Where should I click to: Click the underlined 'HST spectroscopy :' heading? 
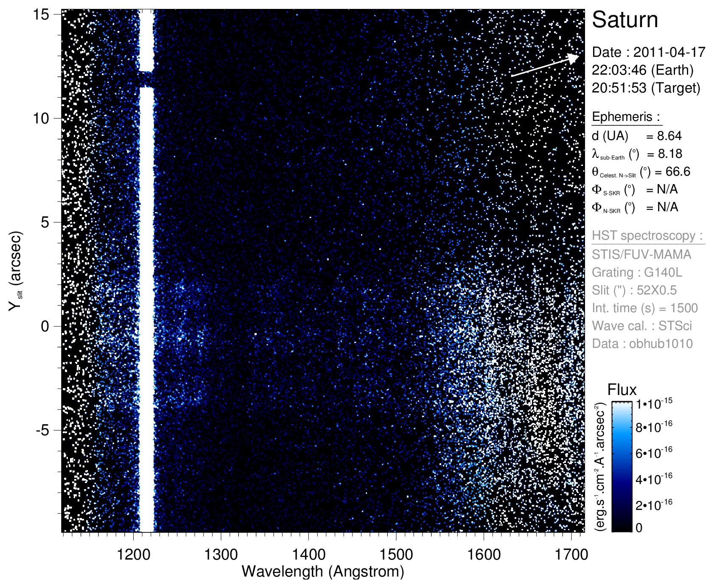pos(647,236)
